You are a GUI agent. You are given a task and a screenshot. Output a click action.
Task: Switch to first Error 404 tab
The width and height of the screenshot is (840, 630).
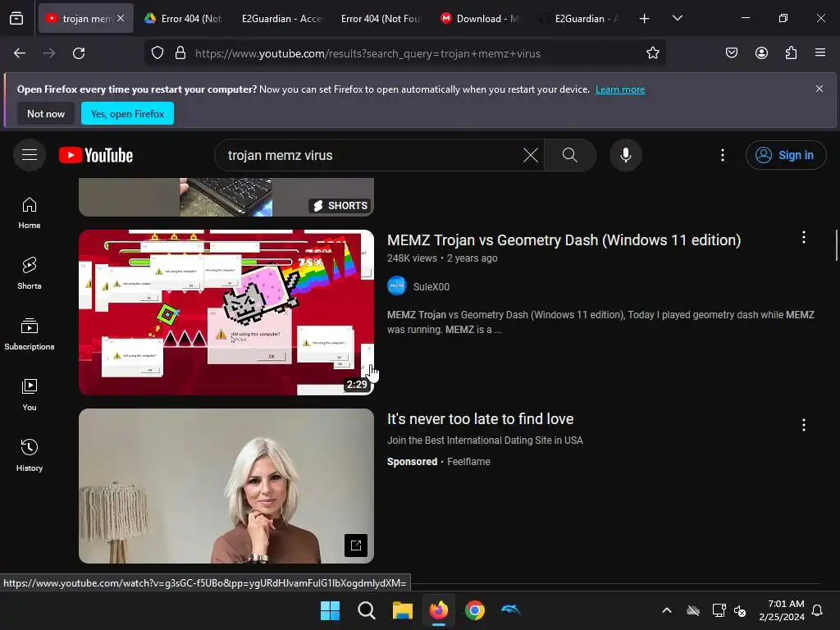[183, 19]
